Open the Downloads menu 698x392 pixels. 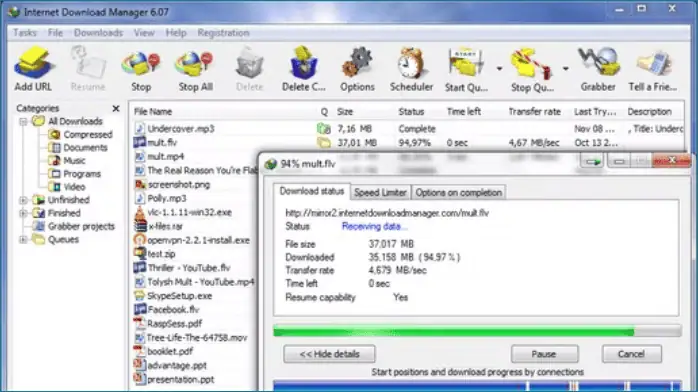(98, 33)
